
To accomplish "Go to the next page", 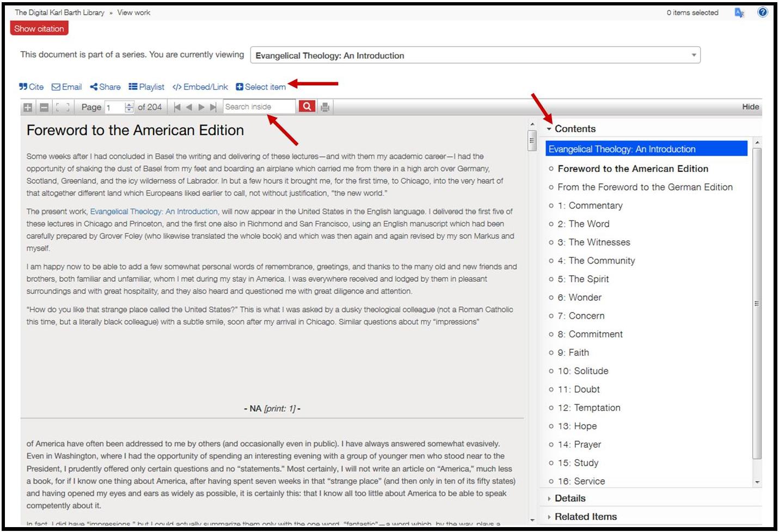I will (x=201, y=107).
